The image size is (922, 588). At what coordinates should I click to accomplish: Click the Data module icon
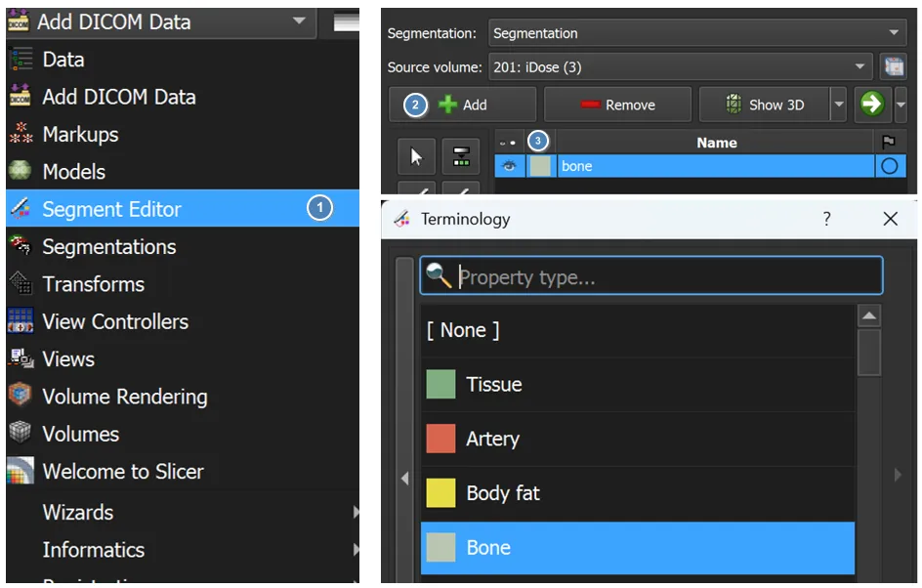21,60
